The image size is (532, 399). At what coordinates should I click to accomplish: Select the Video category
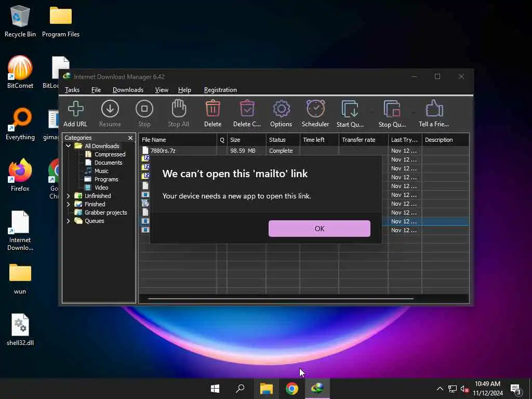click(x=101, y=188)
